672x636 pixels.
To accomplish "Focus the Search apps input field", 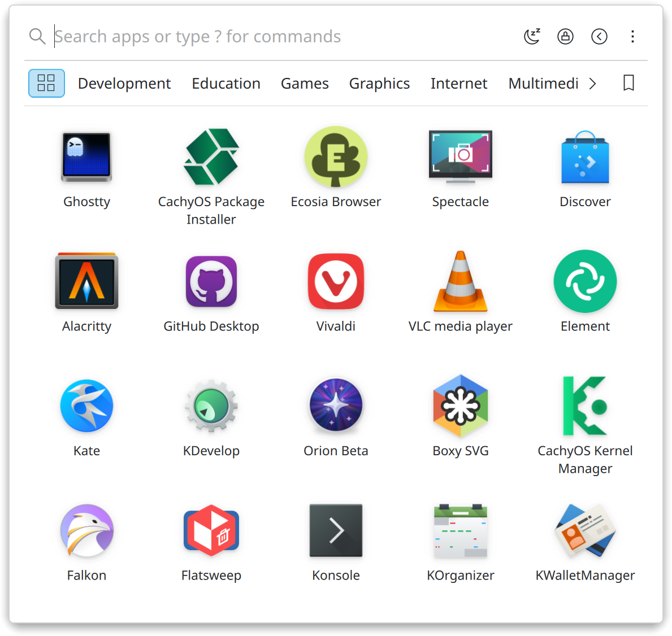I will point(283,36).
